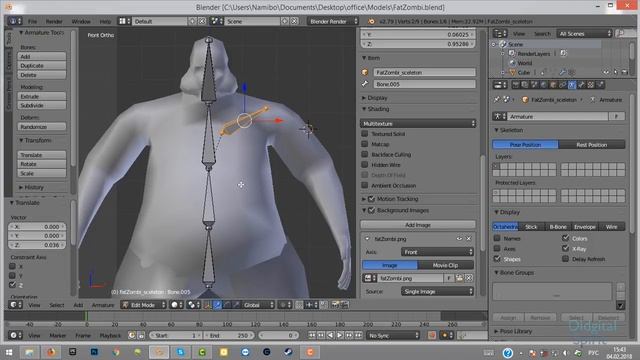Open Steam from the taskbar

click(x=288, y=352)
